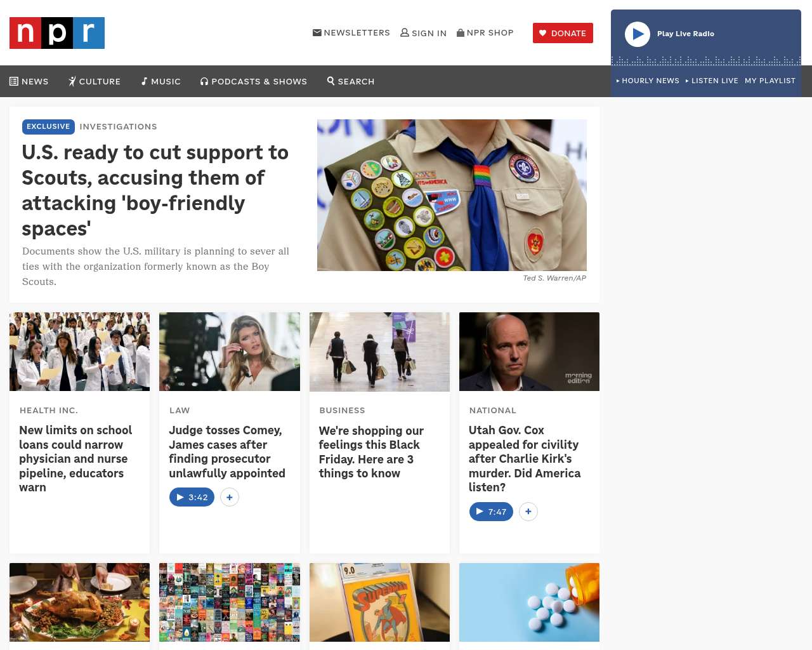Open the Black Friday shopping photo thumbnail
The height and width of the screenshot is (650, 812).
click(379, 352)
